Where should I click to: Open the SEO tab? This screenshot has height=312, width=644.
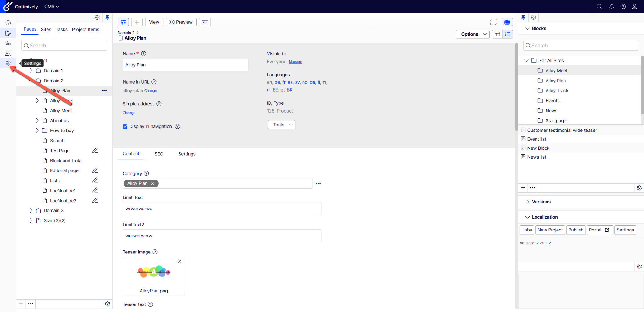159,154
